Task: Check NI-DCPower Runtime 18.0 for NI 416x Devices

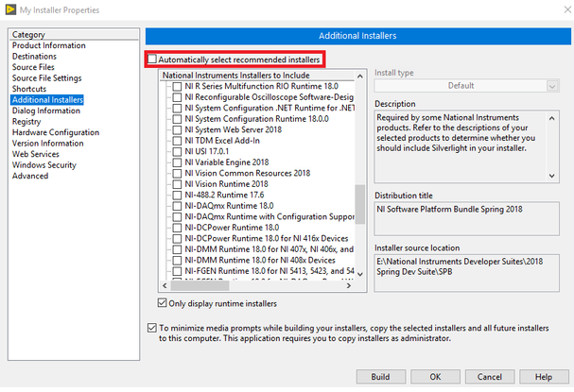Action: [177, 238]
